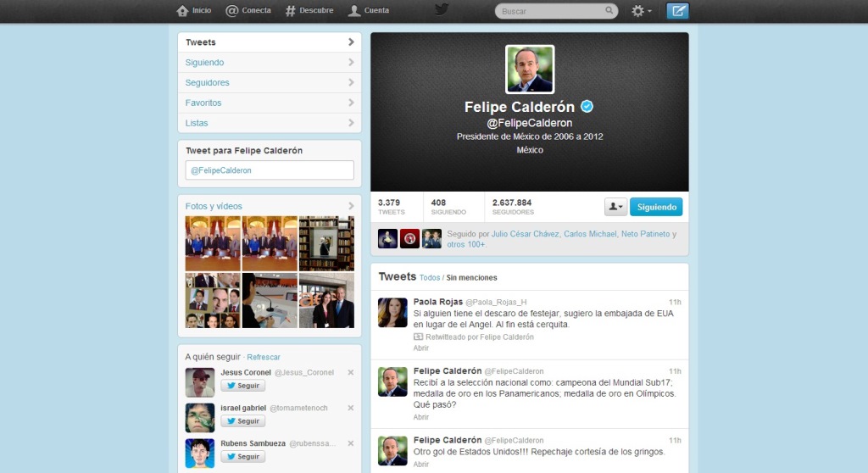Viewport: 868px width, 473px height.
Task: Open user actions dropdown next to Siguiendo
Action: pyautogui.click(x=615, y=207)
